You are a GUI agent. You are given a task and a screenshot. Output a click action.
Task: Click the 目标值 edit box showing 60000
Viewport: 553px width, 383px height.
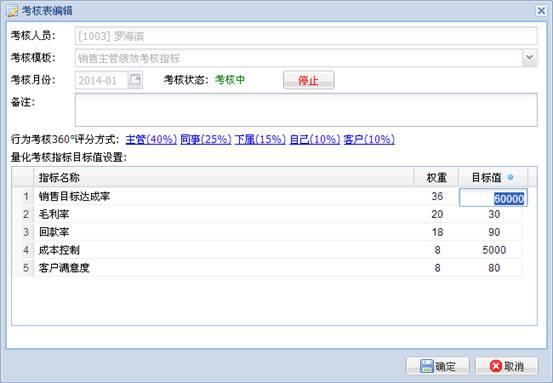tap(493, 197)
